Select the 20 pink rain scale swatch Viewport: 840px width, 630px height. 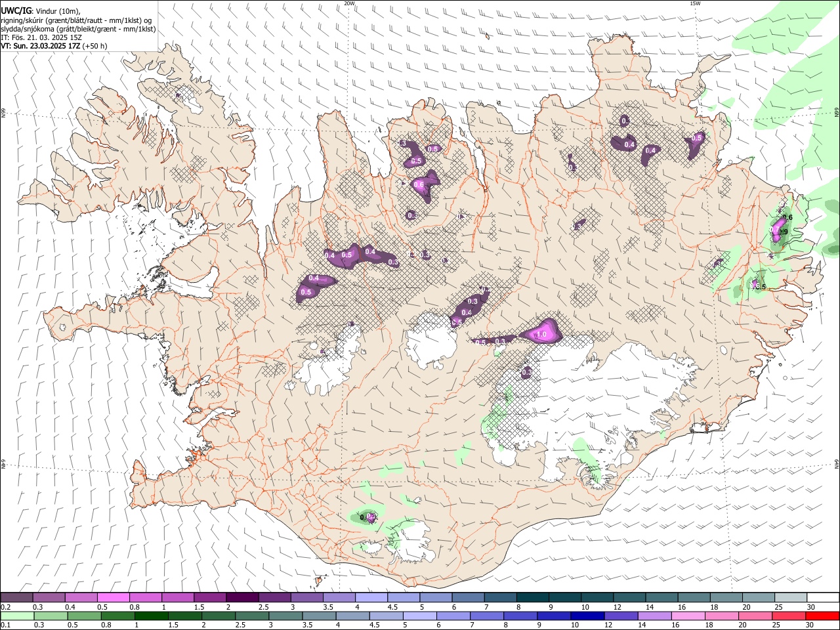(755, 616)
